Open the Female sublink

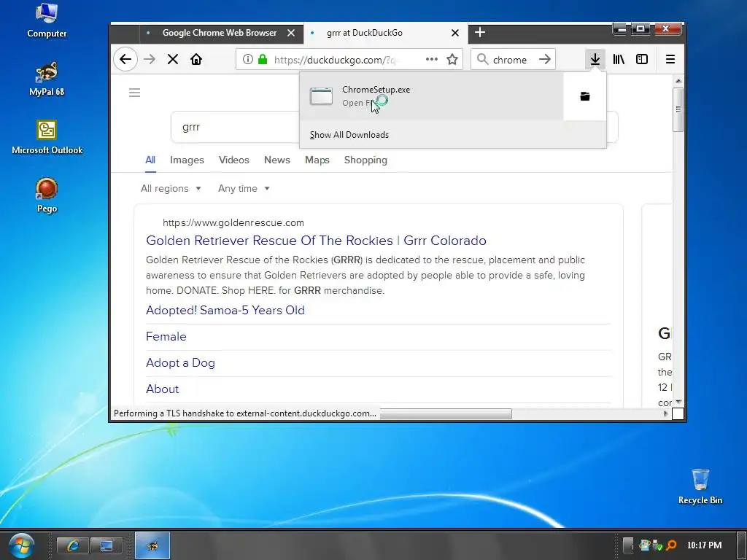point(166,337)
